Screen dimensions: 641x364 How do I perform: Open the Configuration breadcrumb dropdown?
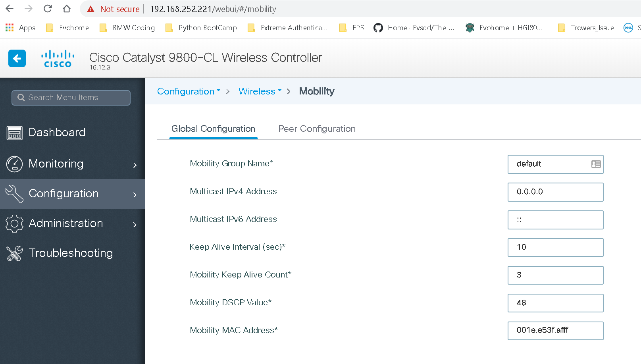pos(189,91)
